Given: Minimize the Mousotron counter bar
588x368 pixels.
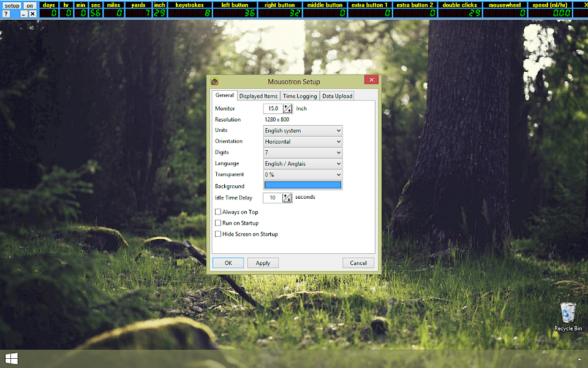Looking at the screenshot, I should (x=24, y=14).
